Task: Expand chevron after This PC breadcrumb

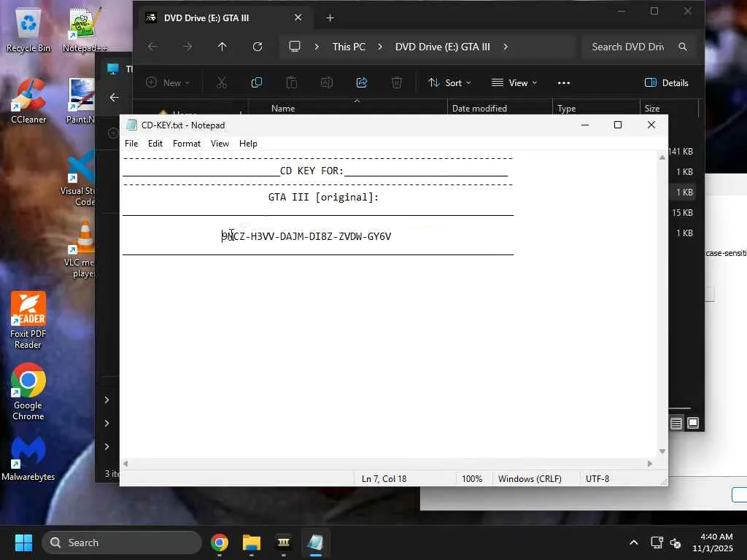Action: tap(380, 47)
